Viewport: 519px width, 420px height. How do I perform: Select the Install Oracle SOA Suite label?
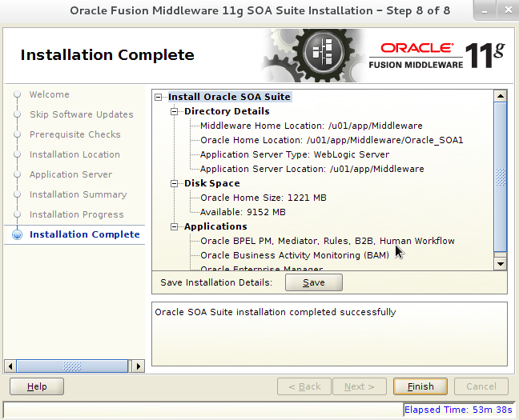click(229, 97)
